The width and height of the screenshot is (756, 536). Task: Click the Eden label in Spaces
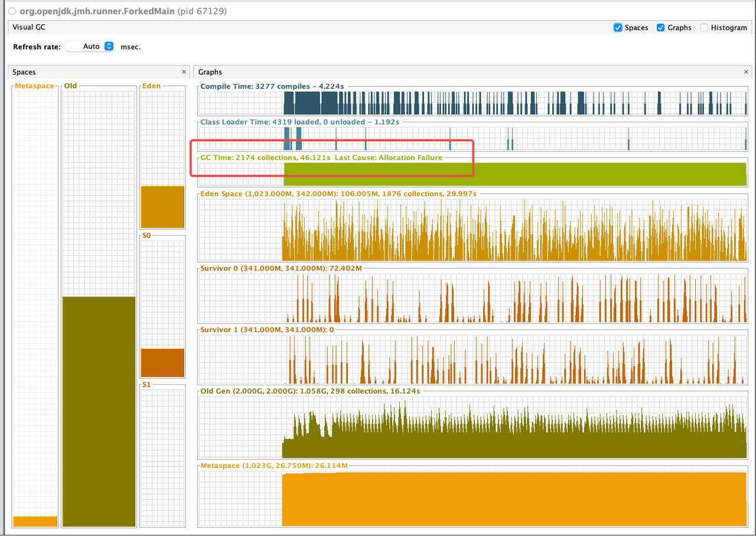[151, 86]
